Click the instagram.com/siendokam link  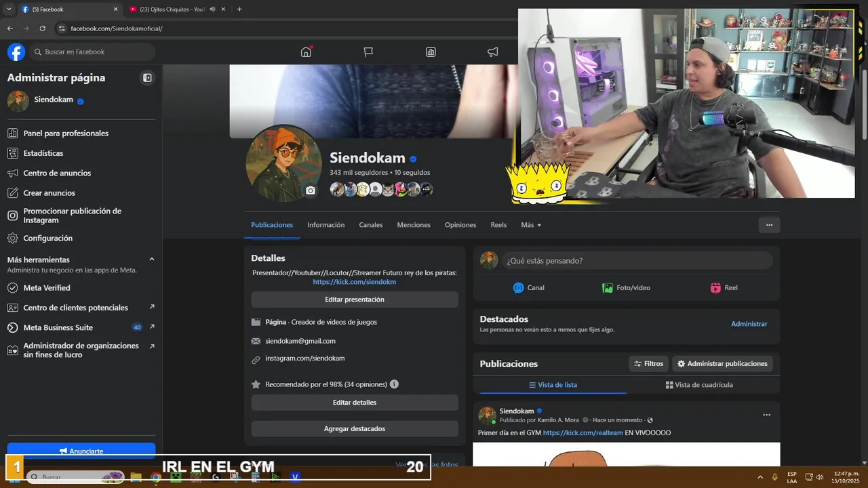pos(305,359)
